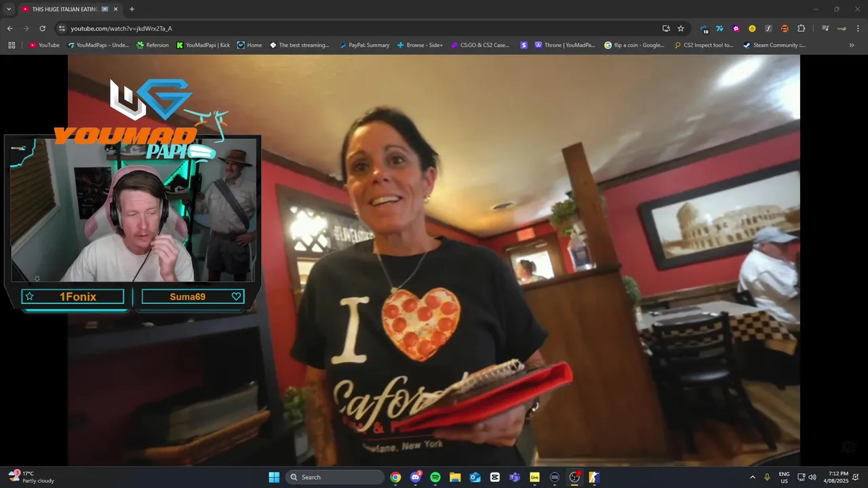Close the YouTube video tab
Viewport: 868px width, 488px height.
115,9
